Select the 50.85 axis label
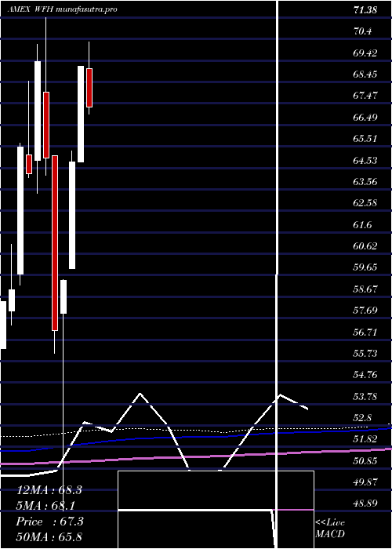Image resolution: width=392 pixels, height=549 pixels. (365, 461)
